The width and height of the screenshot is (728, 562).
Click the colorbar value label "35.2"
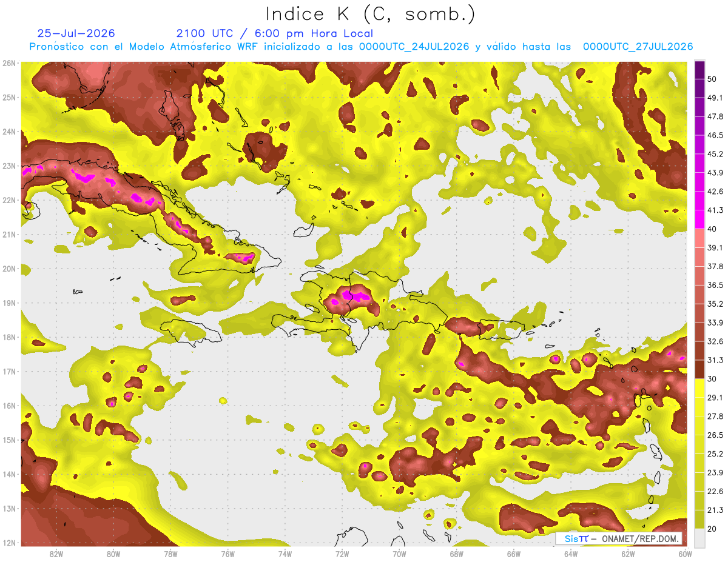[x=716, y=304]
